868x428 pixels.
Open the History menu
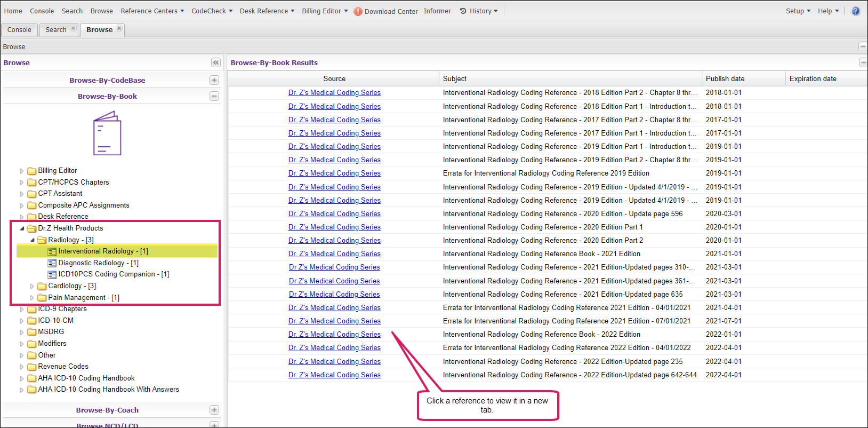(479, 11)
